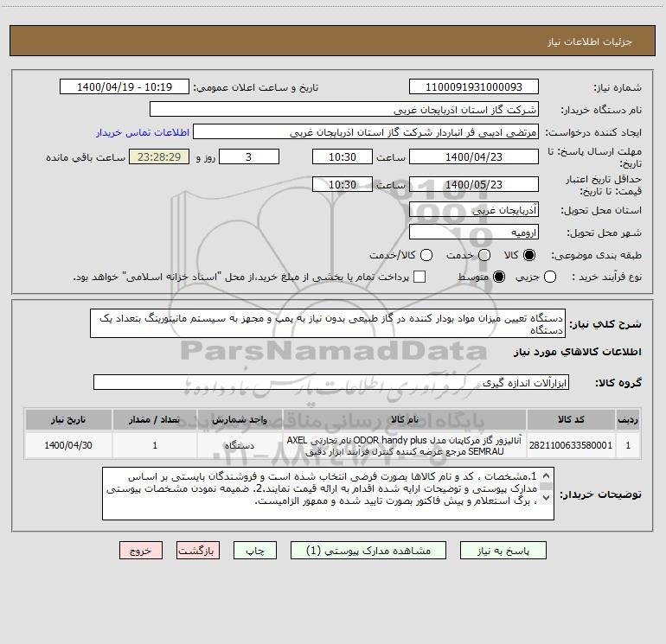This screenshot has width=666, height=644.
Task: Click the need date cell 1400/04/30
Action: pos(68,445)
